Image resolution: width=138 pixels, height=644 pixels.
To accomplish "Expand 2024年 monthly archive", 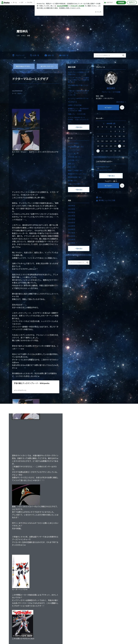I will 71,209.
